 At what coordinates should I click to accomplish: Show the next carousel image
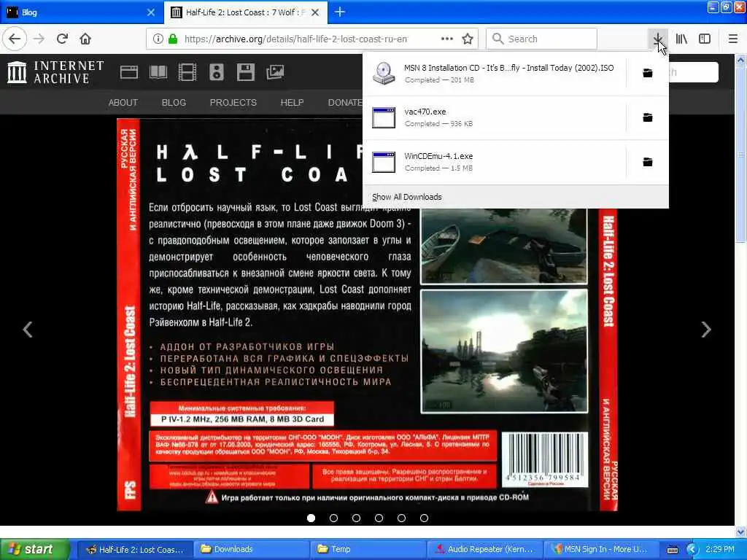[x=706, y=329]
